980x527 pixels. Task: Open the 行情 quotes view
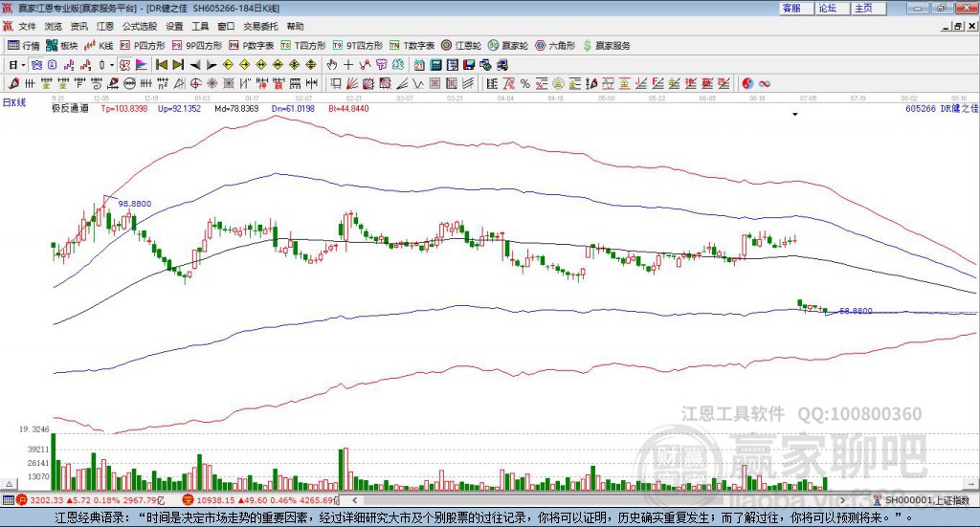click(23, 46)
